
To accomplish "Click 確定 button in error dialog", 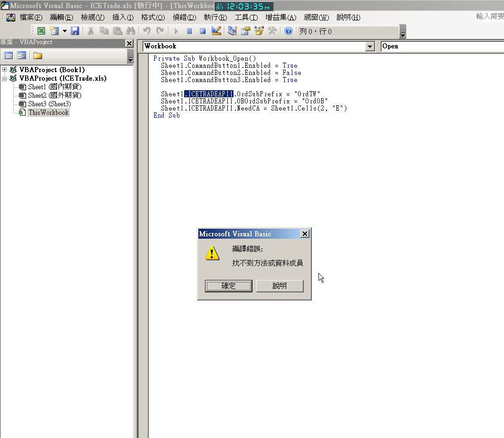I will pyautogui.click(x=229, y=286).
